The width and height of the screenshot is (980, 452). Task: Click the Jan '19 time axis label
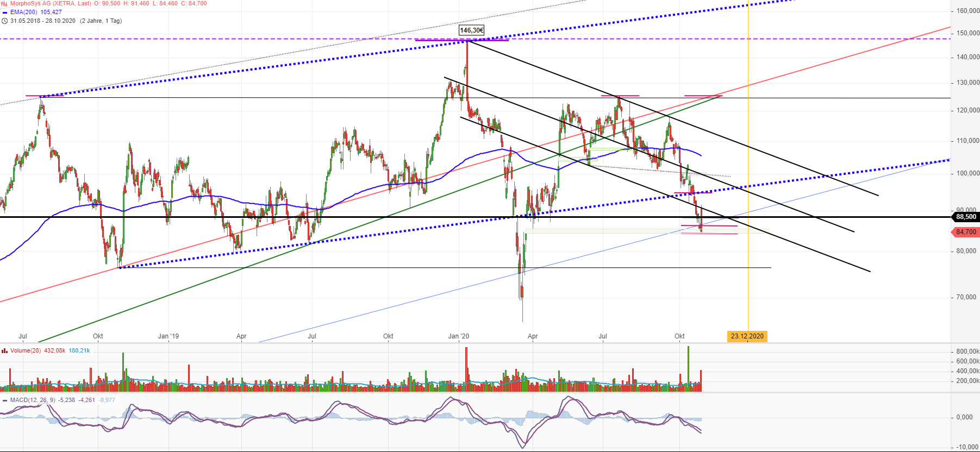tap(168, 336)
